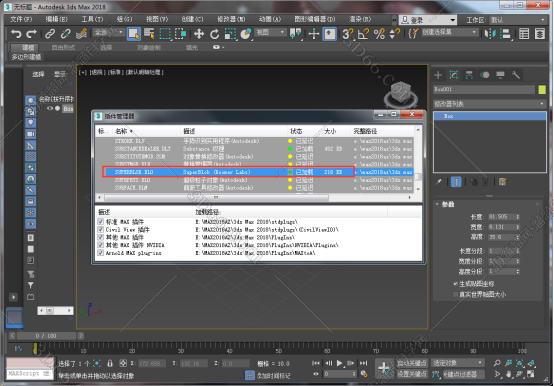Screen dimensions: 554x386
Task: Open the Utilities wrench icon
Action: coord(516,75)
